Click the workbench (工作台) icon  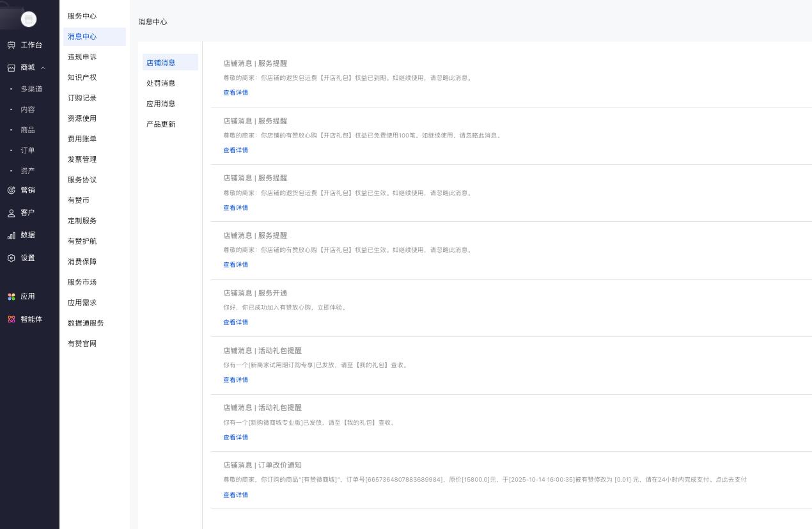(x=11, y=45)
